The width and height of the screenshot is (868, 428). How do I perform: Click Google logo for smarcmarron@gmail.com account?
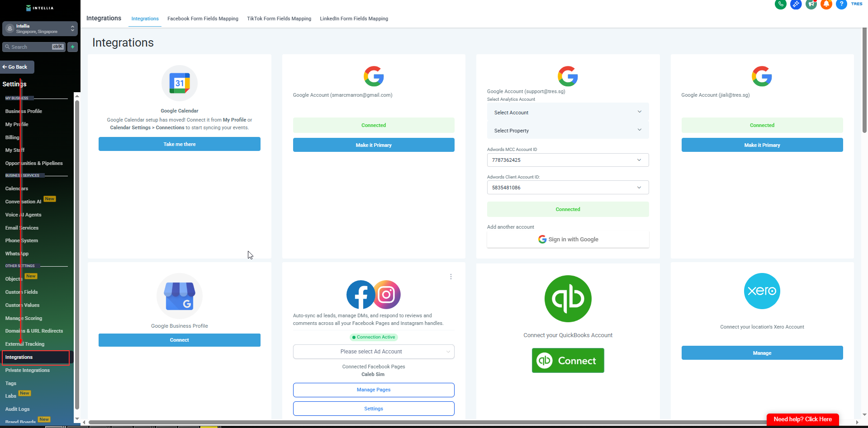pyautogui.click(x=374, y=76)
